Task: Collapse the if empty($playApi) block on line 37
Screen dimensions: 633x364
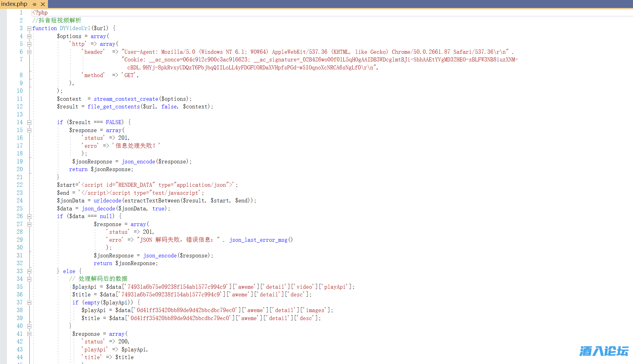Action: (x=29, y=303)
